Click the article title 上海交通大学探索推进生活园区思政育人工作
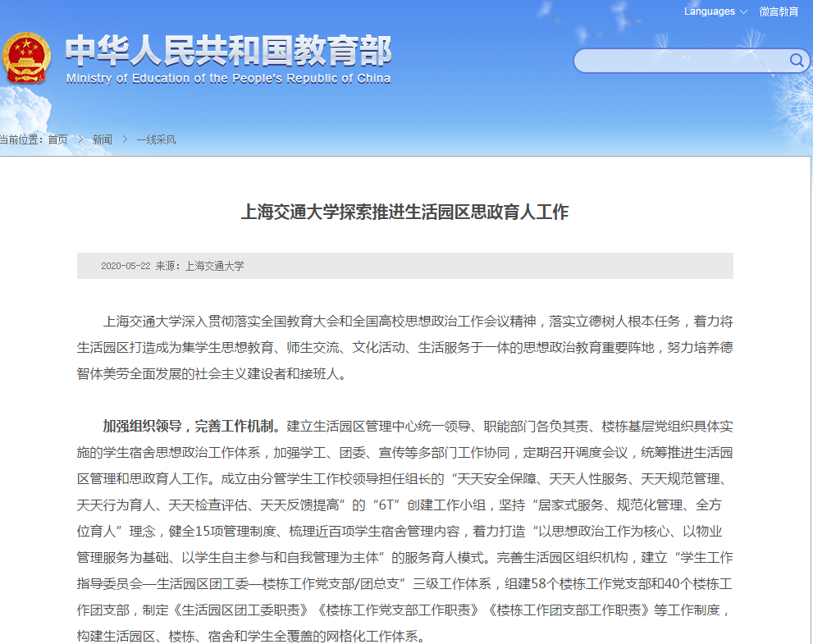Image resolution: width=813 pixels, height=644 pixels. tap(405, 212)
